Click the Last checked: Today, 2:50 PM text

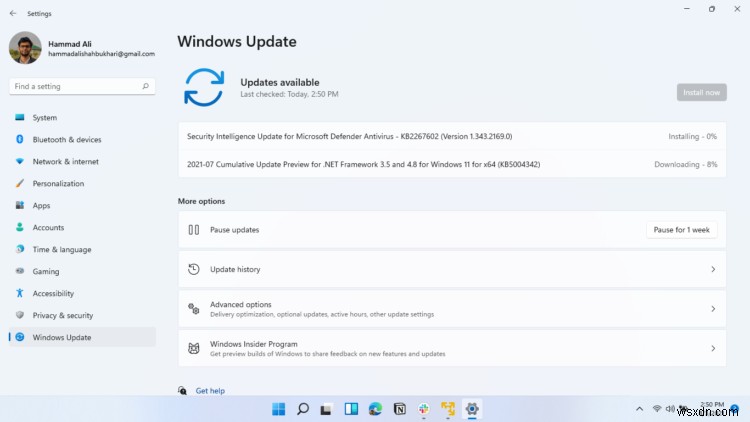[289, 94]
